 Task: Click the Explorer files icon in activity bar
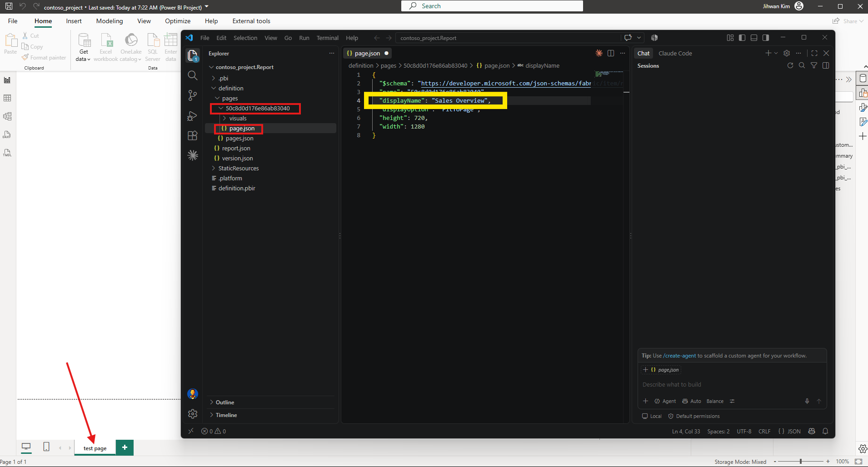[x=193, y=55]
